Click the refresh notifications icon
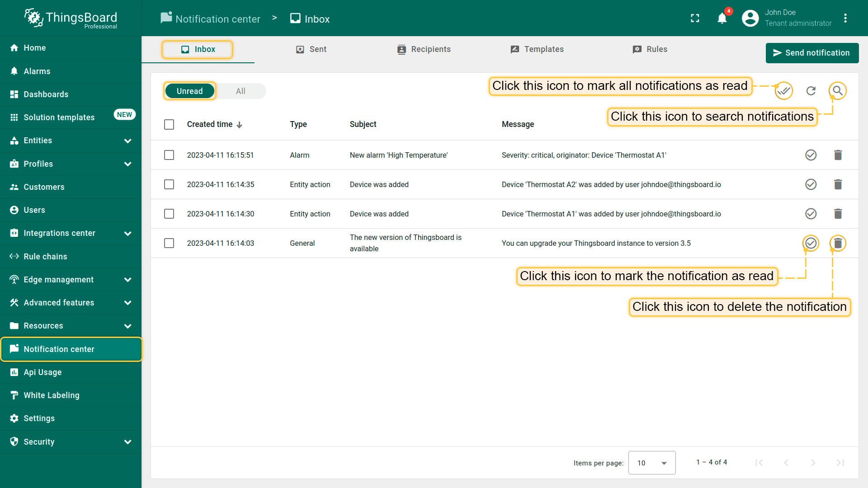 [x=811, y=91]
